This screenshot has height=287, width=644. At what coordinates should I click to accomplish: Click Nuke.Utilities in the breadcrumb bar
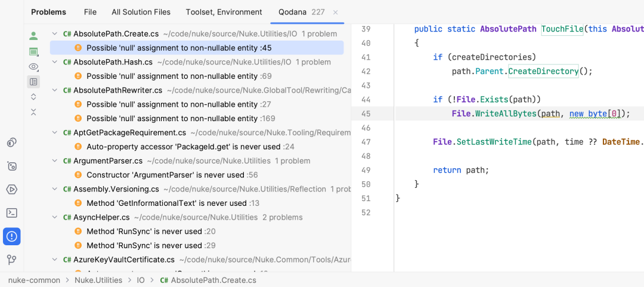pos(98,280)
